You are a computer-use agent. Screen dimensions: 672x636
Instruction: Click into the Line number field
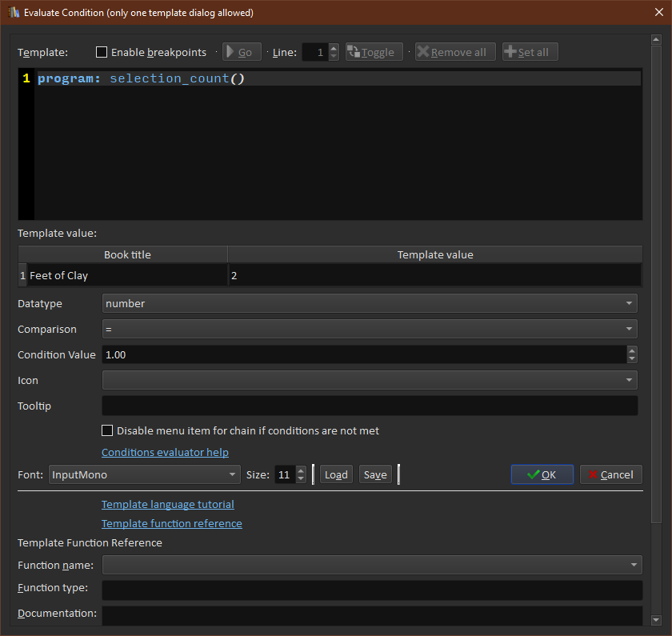pyautogui.click(x=315, y=52)
